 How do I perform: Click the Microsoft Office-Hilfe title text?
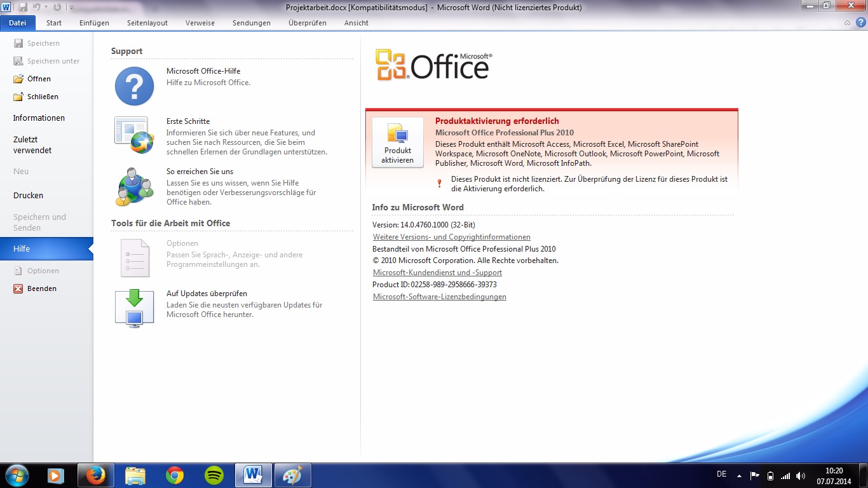pos(203,71)
